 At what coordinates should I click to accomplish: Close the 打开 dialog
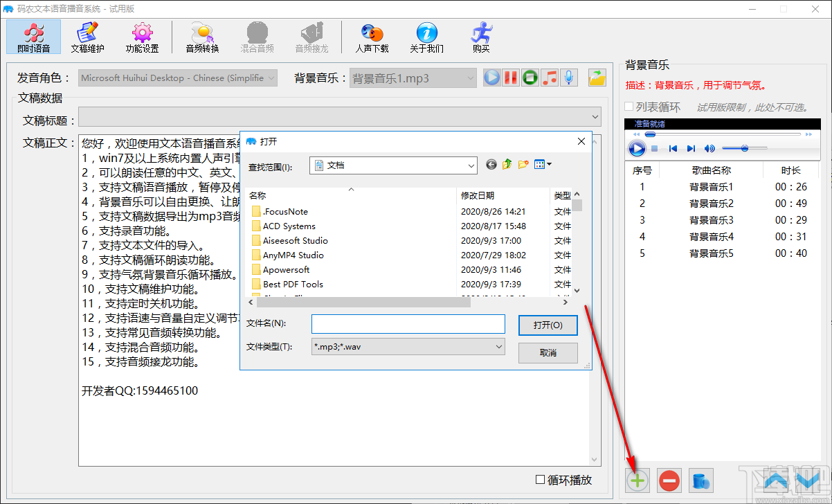[x=581, y=141]
